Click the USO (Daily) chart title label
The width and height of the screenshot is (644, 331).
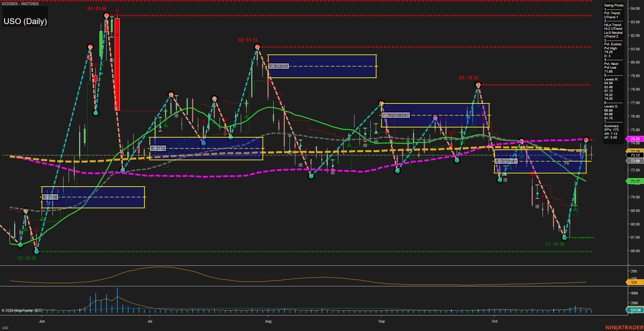click(25, 21)
